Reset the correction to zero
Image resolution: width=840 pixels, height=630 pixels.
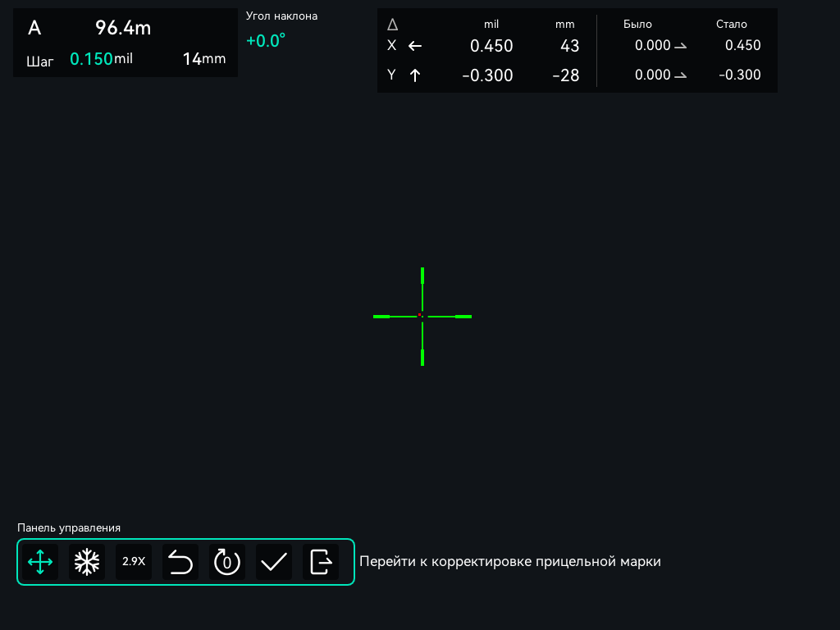(227, 562)
